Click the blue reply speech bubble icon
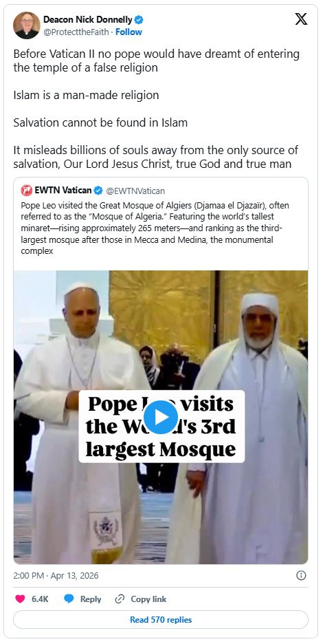The image size is (323, 644). click(69, 599)
